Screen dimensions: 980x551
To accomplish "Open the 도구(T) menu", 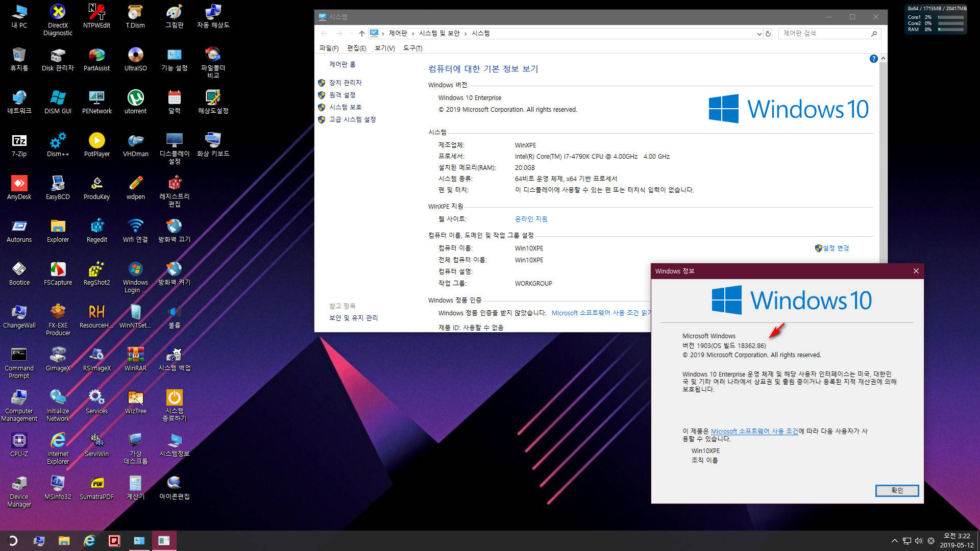I will (412, 48).
